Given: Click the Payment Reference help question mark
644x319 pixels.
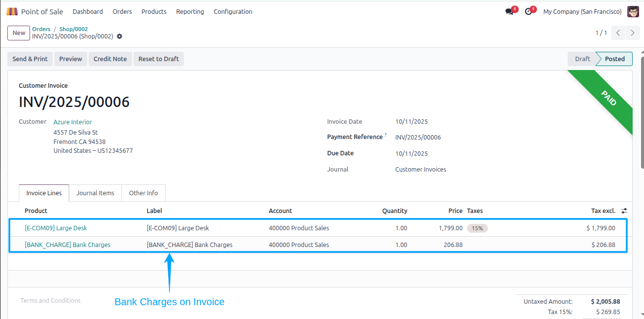Looking at the screenshot, I should pos(385,135).
